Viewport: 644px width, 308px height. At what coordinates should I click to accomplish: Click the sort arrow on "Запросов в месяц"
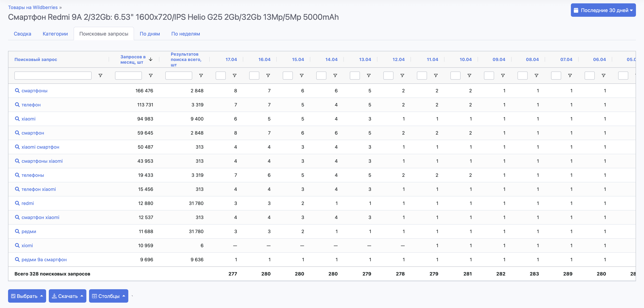tap(150, 59)
